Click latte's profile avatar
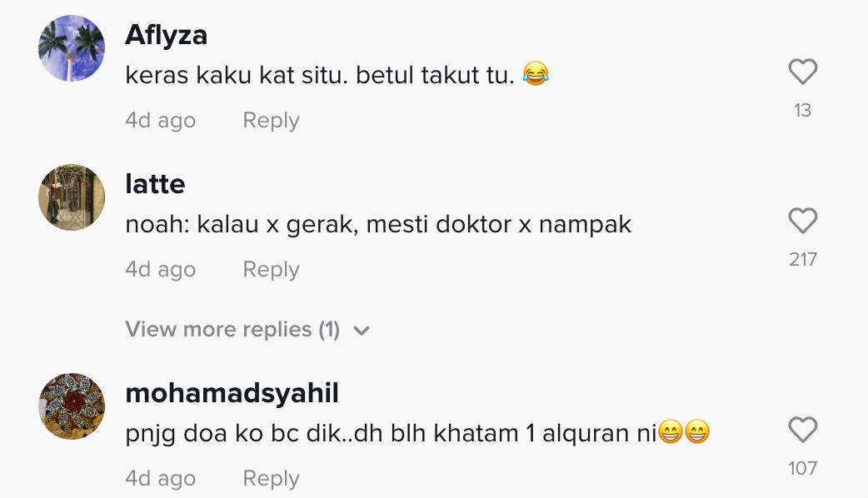Viewport: 868px width, 498px height. click(72, 197)
